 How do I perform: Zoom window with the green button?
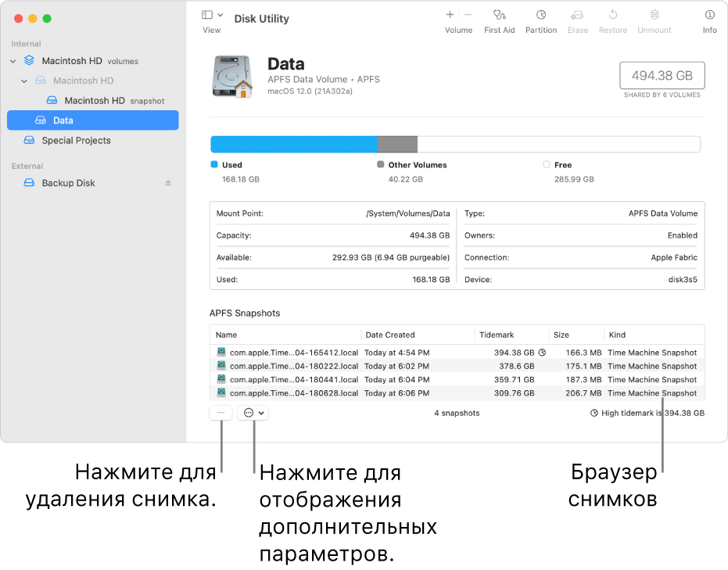coord(47,19)
